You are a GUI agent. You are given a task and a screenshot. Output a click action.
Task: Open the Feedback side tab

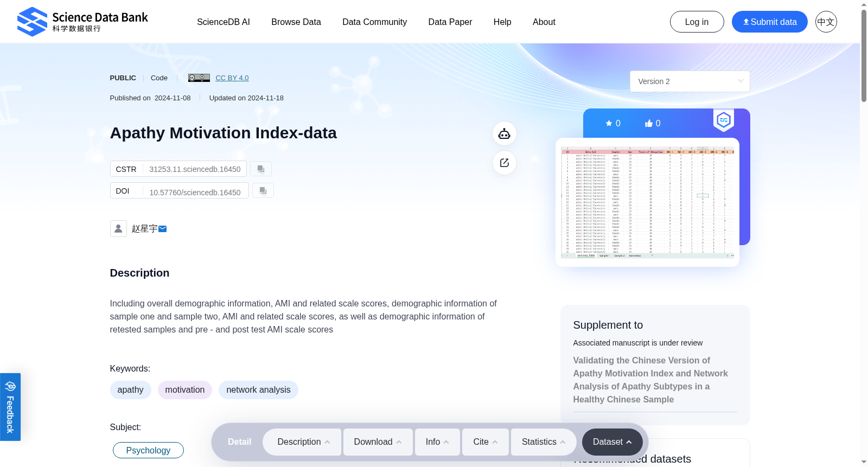pos(10,407)
